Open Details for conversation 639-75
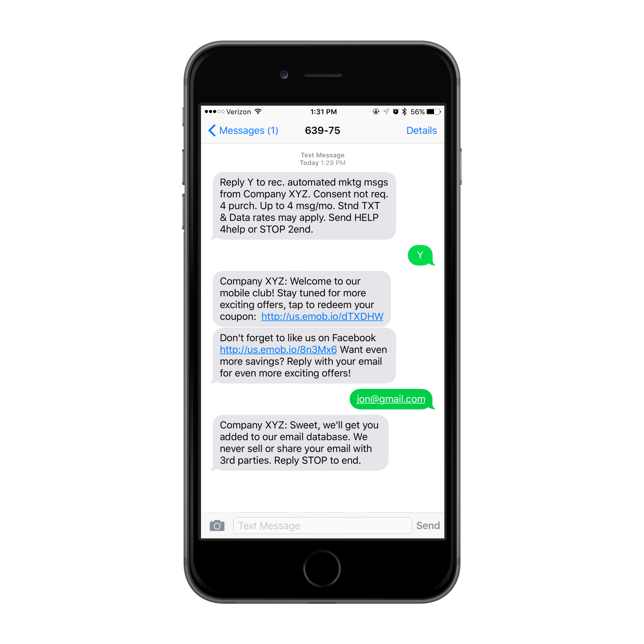644x644 pixels. click(x=422, y=130)
